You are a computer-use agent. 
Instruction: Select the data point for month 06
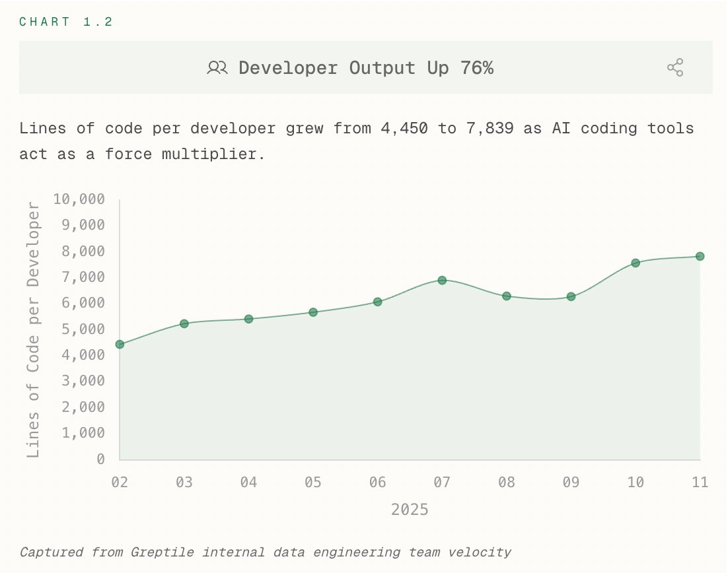[x=378, y=302]
